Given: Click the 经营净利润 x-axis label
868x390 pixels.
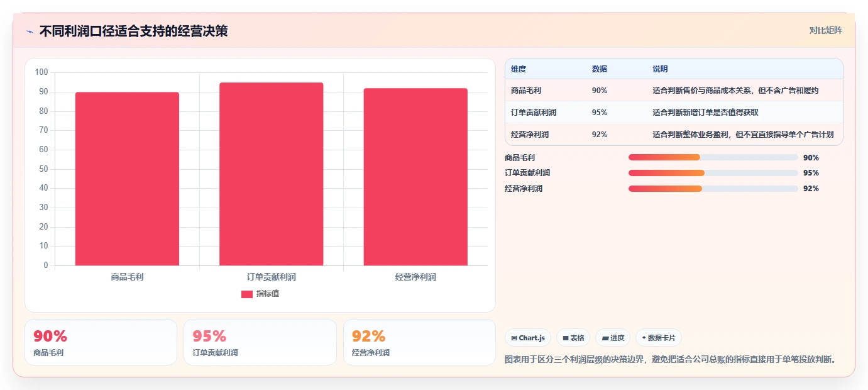Looking at the screenshot, I should click(x=415, y=277).
